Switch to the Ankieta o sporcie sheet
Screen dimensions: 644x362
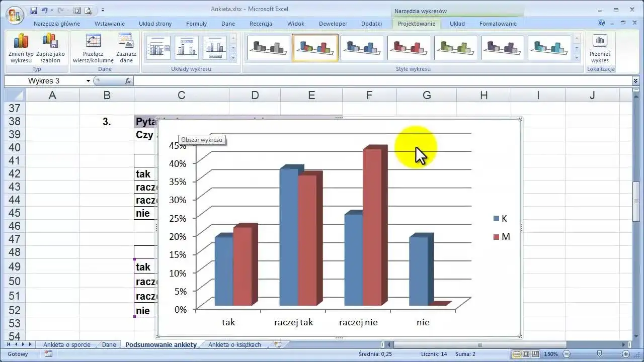pos(67,345)
